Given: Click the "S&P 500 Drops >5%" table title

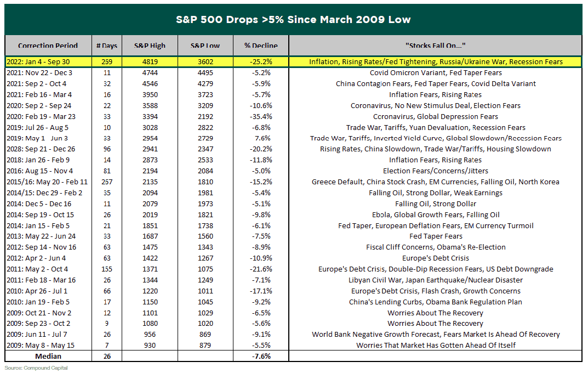Looking at the screenshot, I should click(293, 20).
